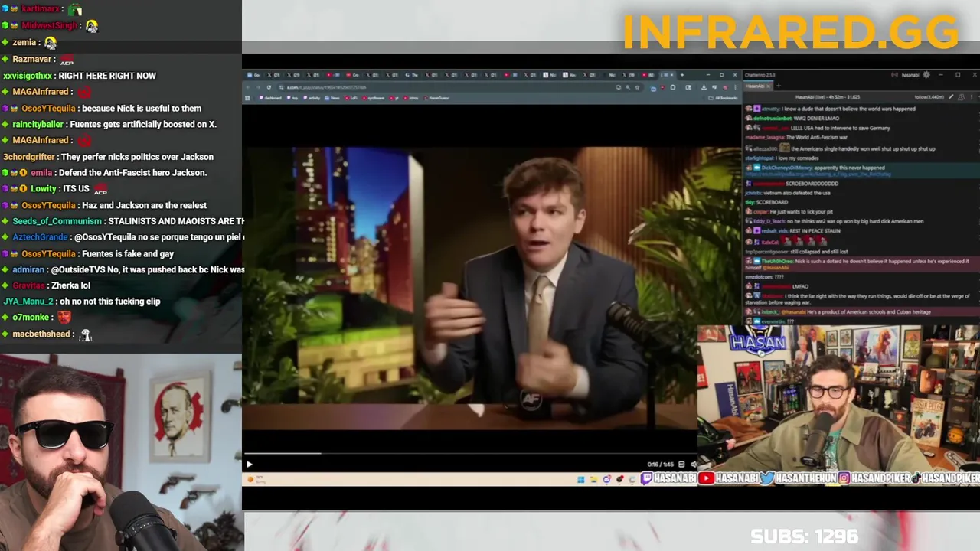Screen dimensions: 980x551
Task: Open the browser zoom magnifier icon
Action: [628, 87]
